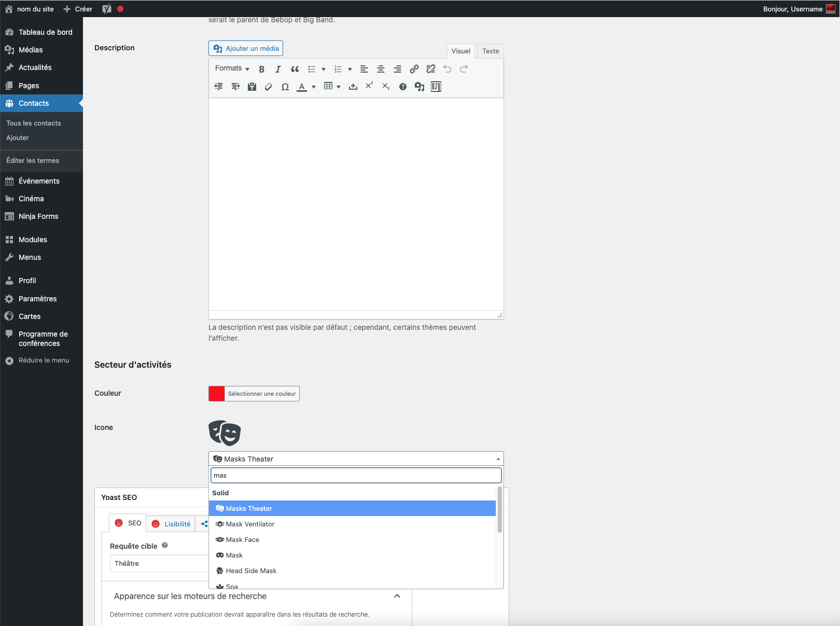Screen dimensions: 840x626
Task: Click the Ajouter un média button
Action: click(x=246, y=48)
